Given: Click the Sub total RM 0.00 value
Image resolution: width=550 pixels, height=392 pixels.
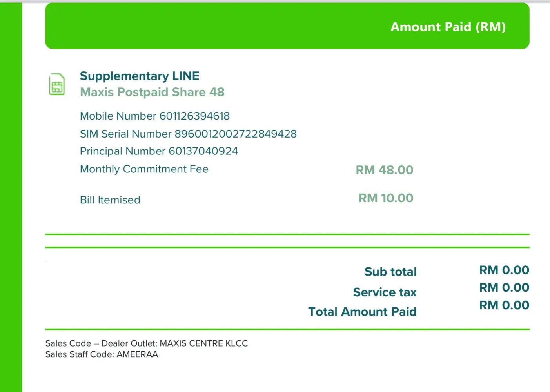Looking at the screenshot, I should coord(504,270).
